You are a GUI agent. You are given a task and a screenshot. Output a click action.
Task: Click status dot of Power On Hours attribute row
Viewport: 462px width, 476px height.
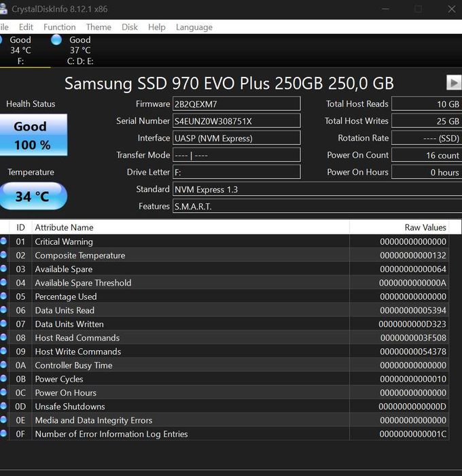pyautogui.click(x=3, y=392)
